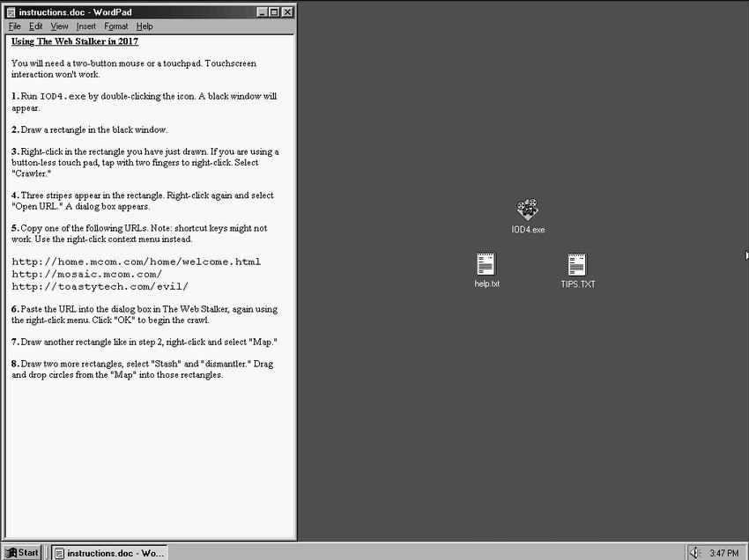
Task: Click the heading 'Using The Web Stalker in 2017'
Action: (75, 41)
